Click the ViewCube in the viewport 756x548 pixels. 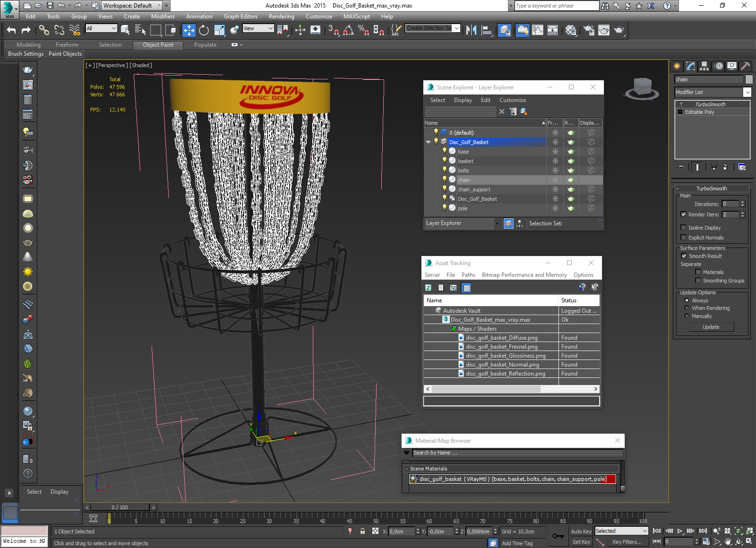click(x=642, y=88)
